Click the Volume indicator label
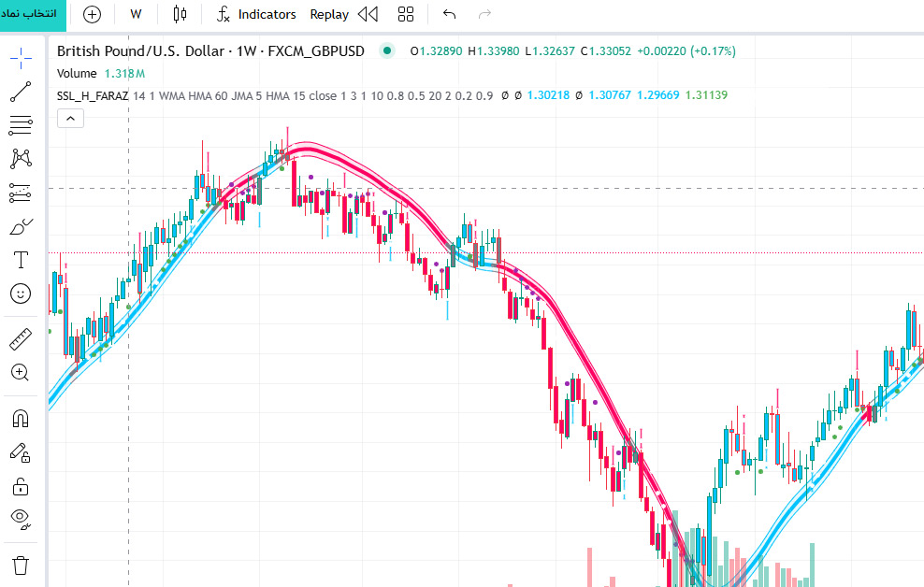The height and width of the screenshot is (587, 924). [x=77, y=74]
